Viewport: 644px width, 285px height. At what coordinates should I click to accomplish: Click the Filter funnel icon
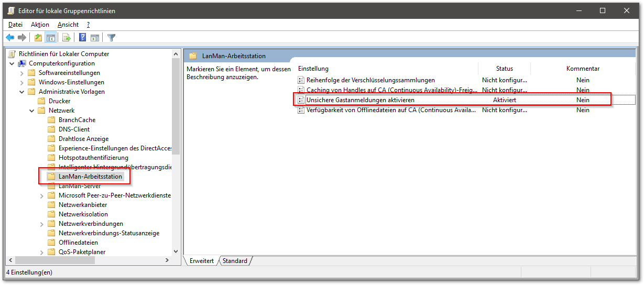coord(111,38)
